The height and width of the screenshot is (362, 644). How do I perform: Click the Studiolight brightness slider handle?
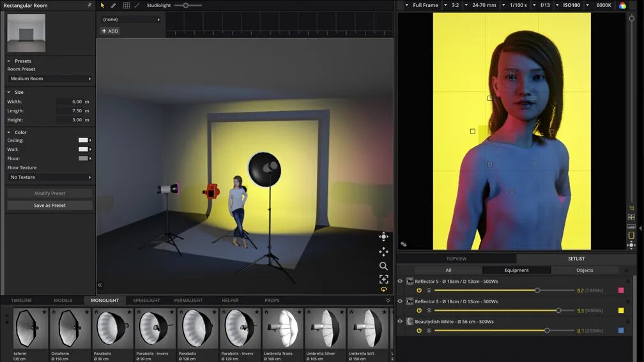[x=186, y=5]
